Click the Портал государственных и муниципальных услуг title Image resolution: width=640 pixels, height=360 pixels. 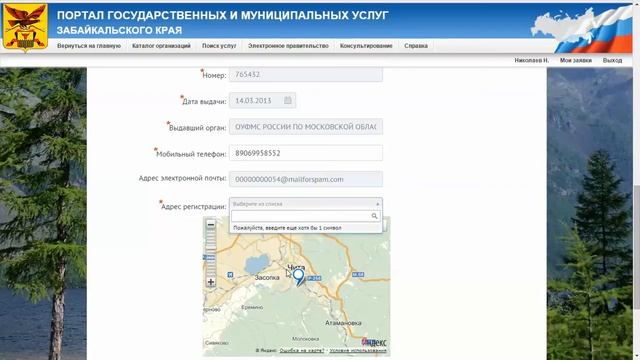pyautogui.click(x=222, y=16)
